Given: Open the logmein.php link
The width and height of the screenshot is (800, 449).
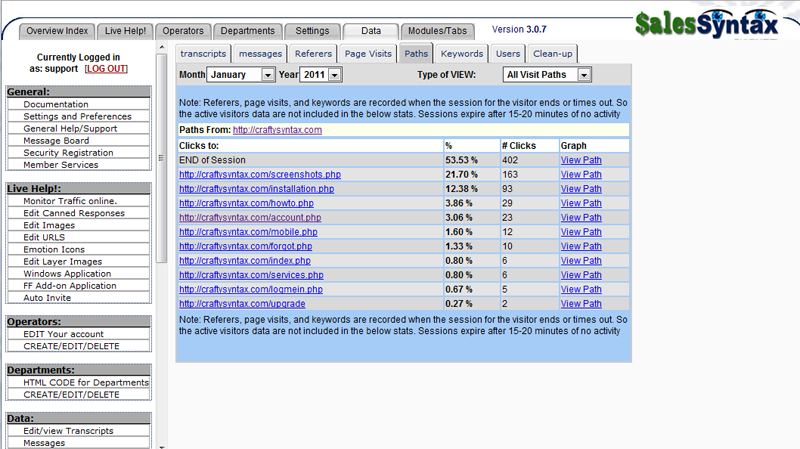Looking at the screenshot, I should pyautogui.click(x=251, y=289).
